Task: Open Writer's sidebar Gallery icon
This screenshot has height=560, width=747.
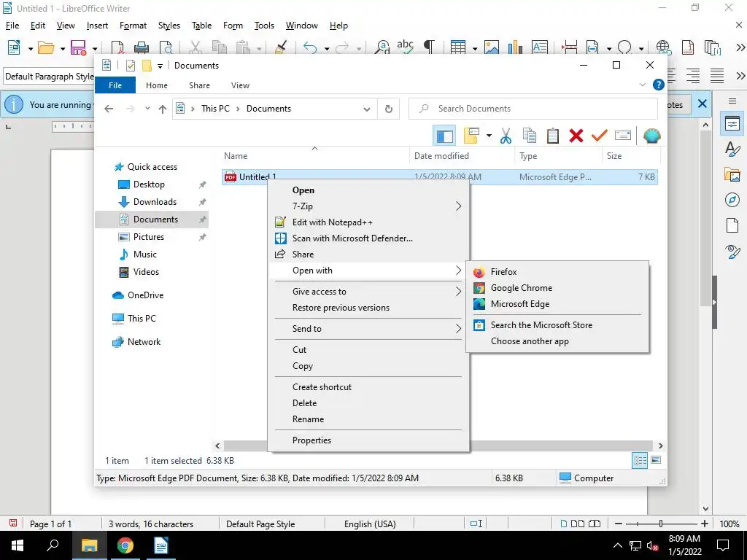Action: coord(732,174)
